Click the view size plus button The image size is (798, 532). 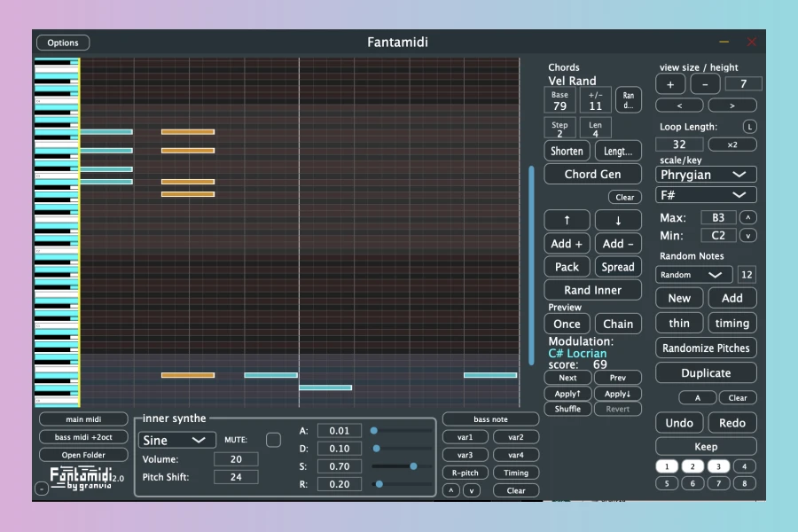pyautogui.click(x=669, y=84)
